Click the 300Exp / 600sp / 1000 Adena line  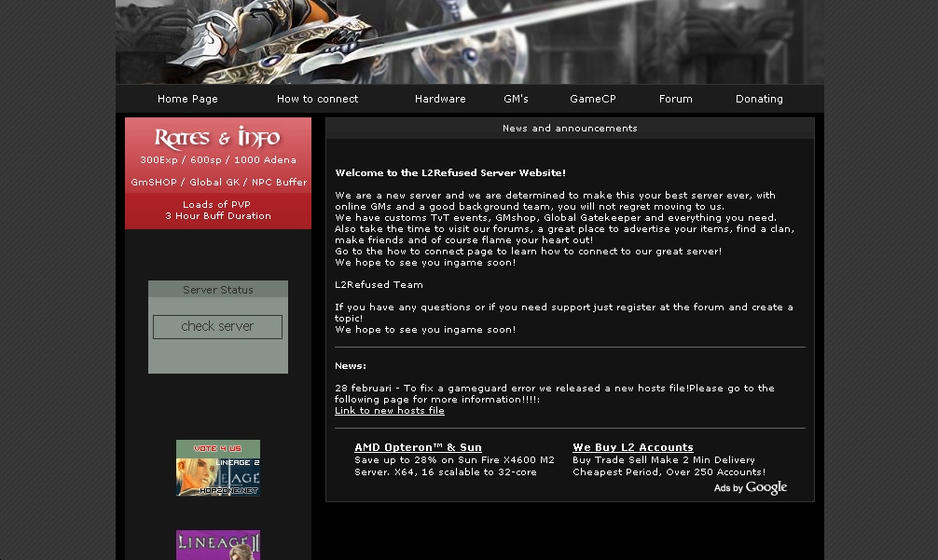coord(218,160)
